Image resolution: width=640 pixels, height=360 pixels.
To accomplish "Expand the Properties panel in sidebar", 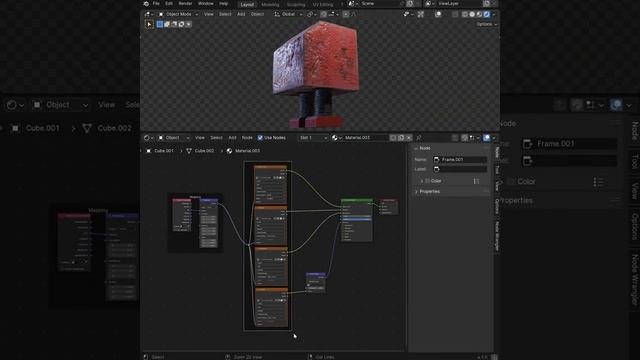I will 416,191.
